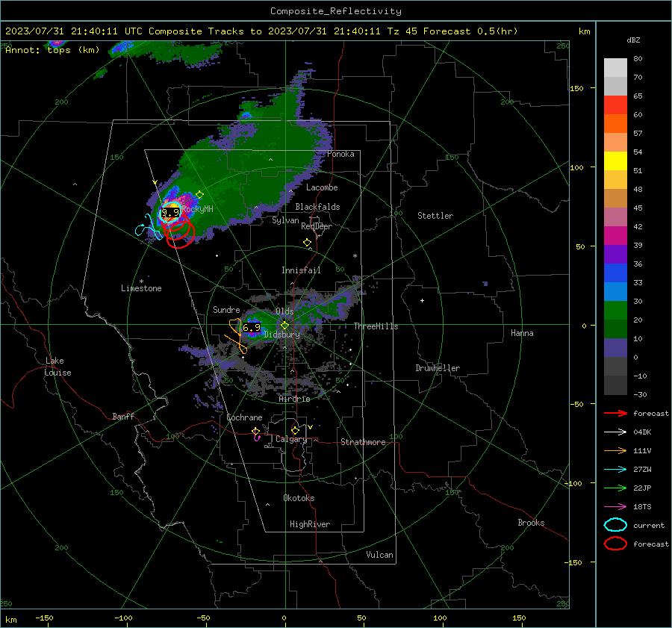Click the timestamp header 2023/07/31 21:40:11 UTC
This screenshot has height=628, width=672.
74,31
